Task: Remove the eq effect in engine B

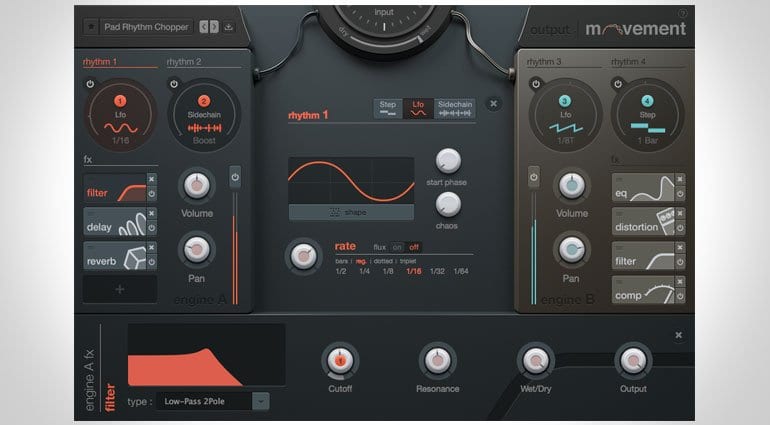Action: (680, 179)
